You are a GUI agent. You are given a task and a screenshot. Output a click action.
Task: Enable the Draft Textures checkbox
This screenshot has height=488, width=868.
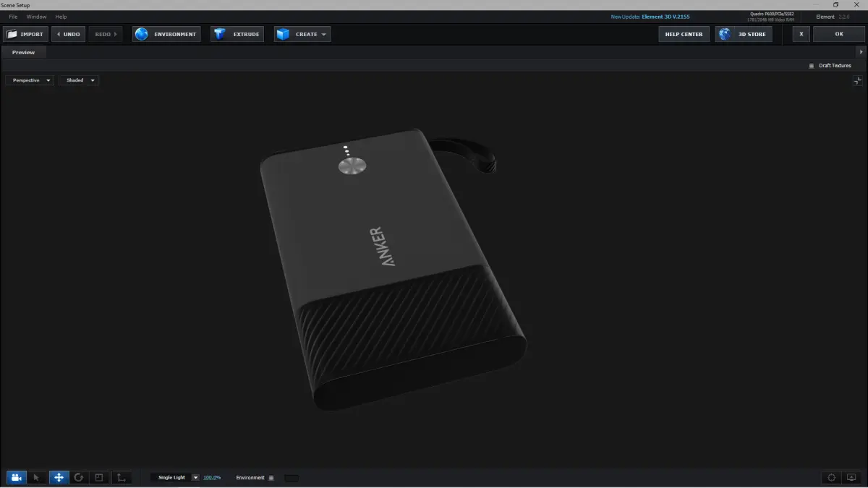812,66
